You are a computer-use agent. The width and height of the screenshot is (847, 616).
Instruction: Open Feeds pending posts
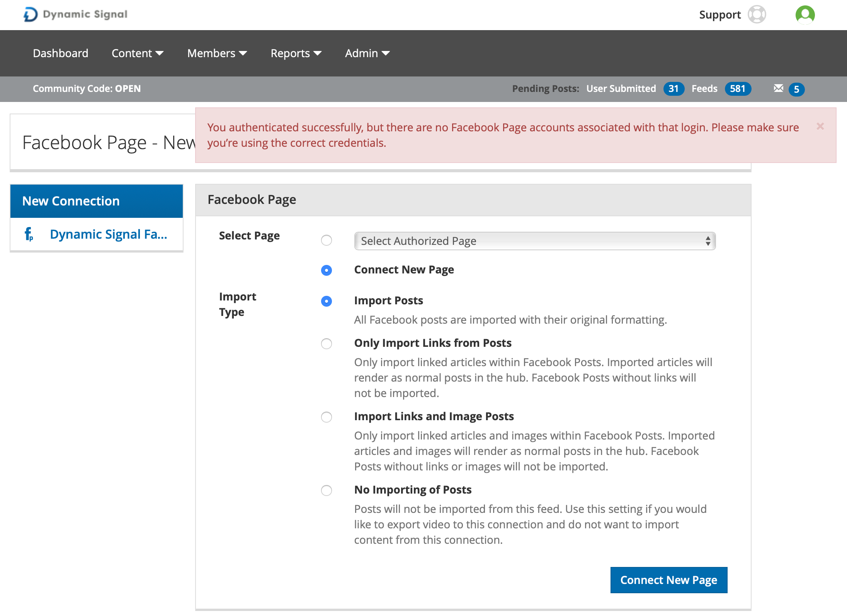tap(704, 88)
